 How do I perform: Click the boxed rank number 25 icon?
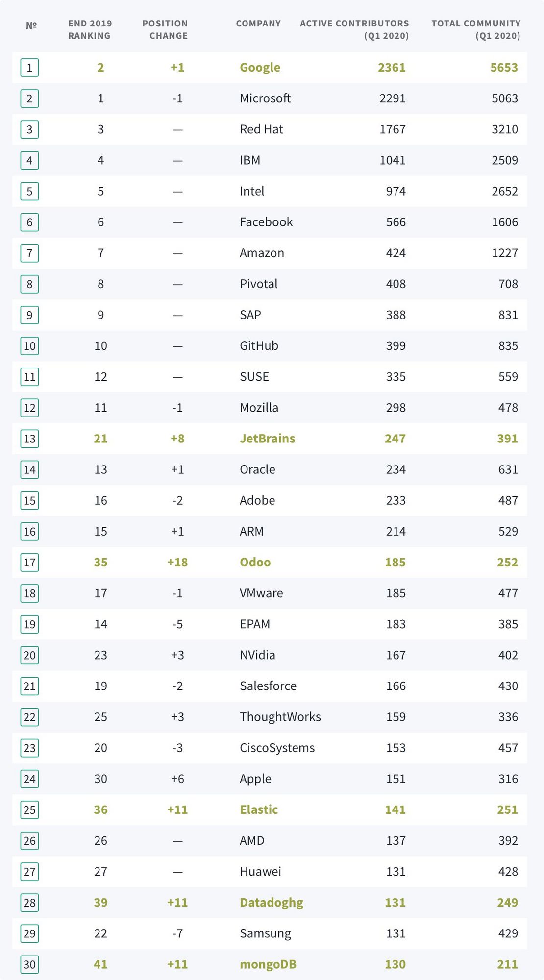click(x=29, y=809)
